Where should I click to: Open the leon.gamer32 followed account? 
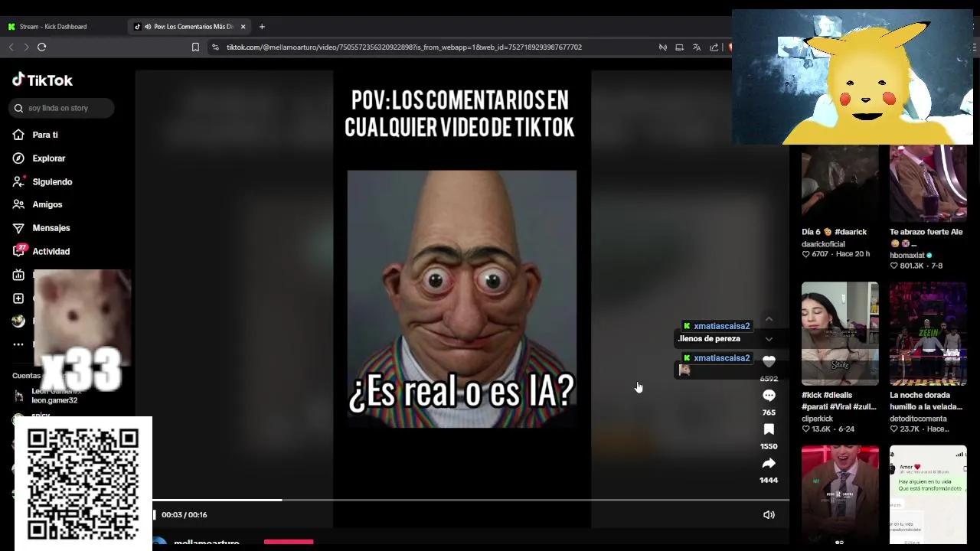(47, 396)
